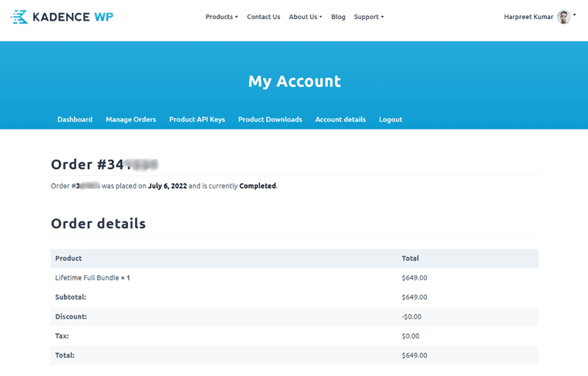Switch to the Dashboard tab
The width and height of the screenshot is (588, 376).
point(75,119)
